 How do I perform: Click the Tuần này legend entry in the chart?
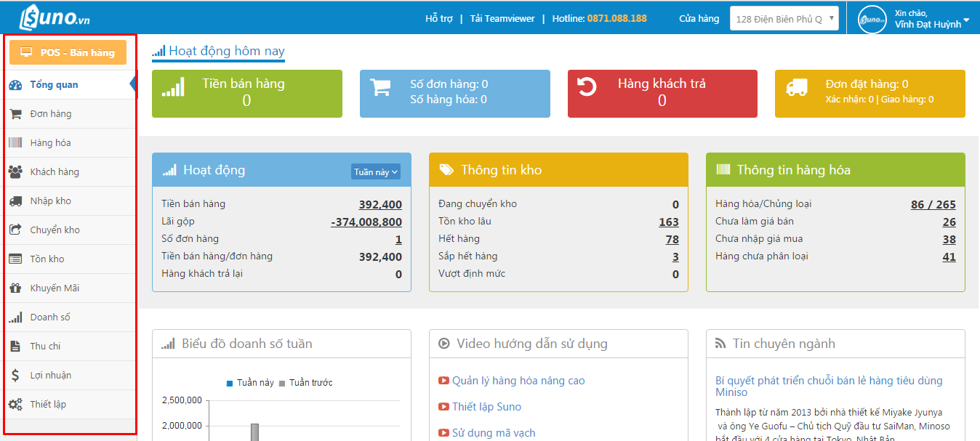(x=250, y=383)
